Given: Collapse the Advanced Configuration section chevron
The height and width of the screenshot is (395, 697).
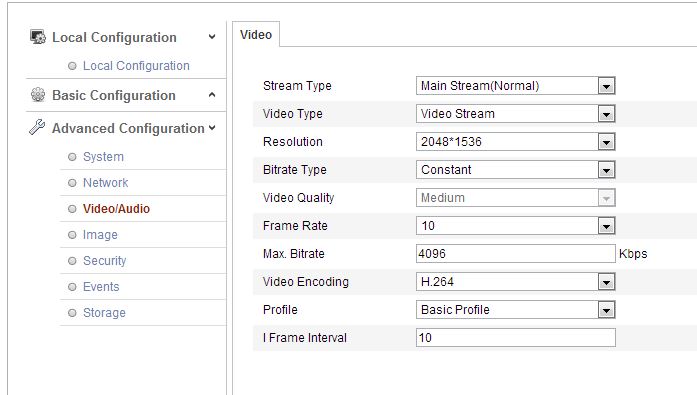Looking at the screenshot, I should [212, 128].
